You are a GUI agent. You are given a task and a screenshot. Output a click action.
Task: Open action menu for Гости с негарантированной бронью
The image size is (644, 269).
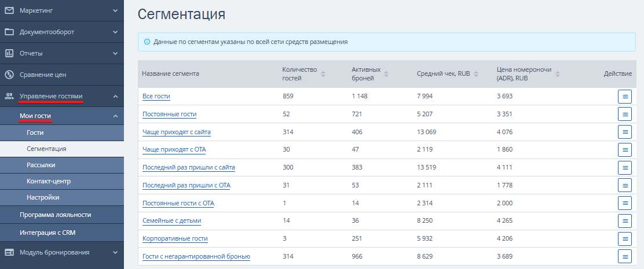[x=625, y=257]
